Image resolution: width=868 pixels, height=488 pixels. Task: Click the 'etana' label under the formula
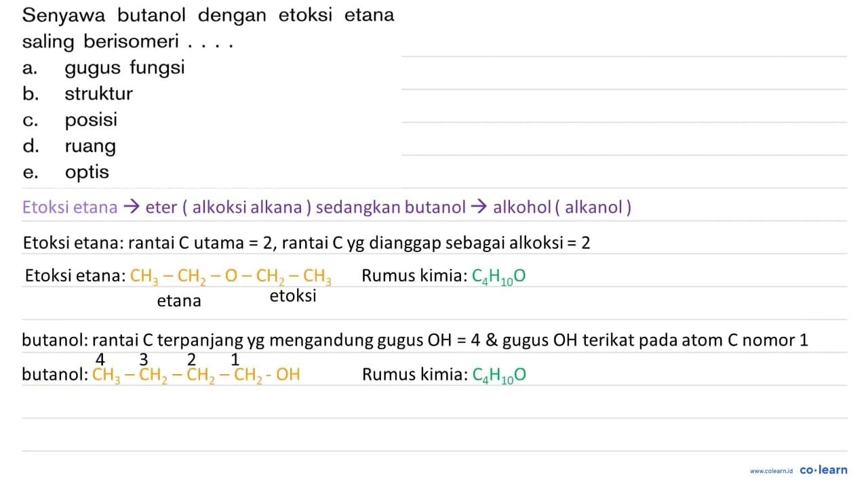179,301
